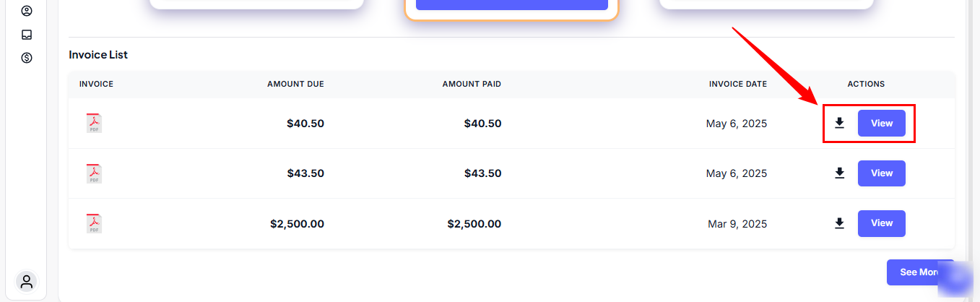Open the billing dollar icon in sidebar
This screenshot has height=302, width=980.
coord(27,58)
